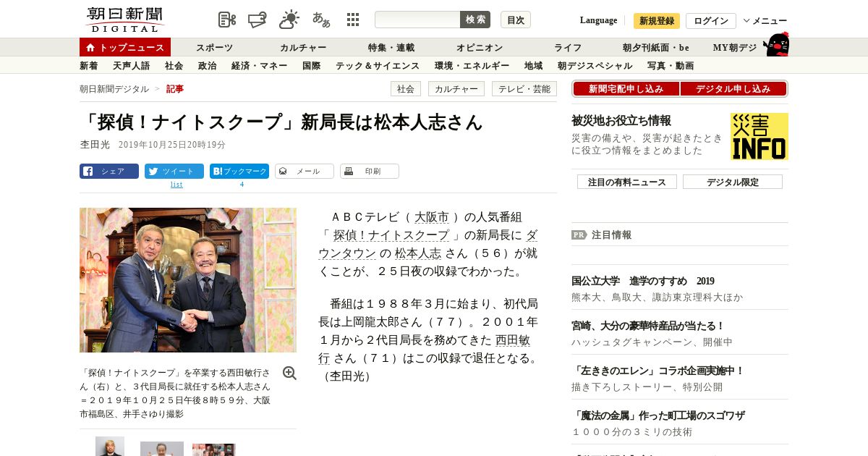
Task: Open 左ききのエレン collaboration link
Action: pos(658,371)
